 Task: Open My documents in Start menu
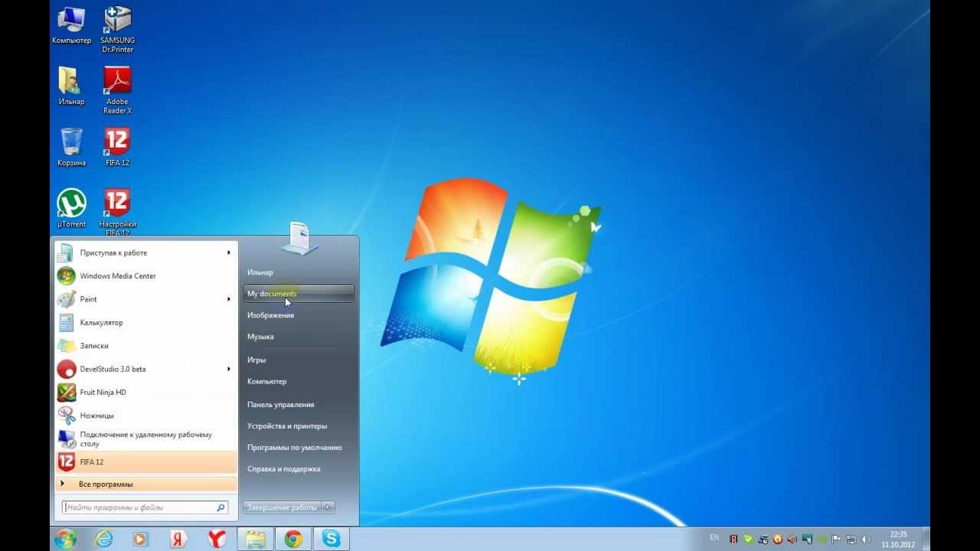click(x=299, y=294)
